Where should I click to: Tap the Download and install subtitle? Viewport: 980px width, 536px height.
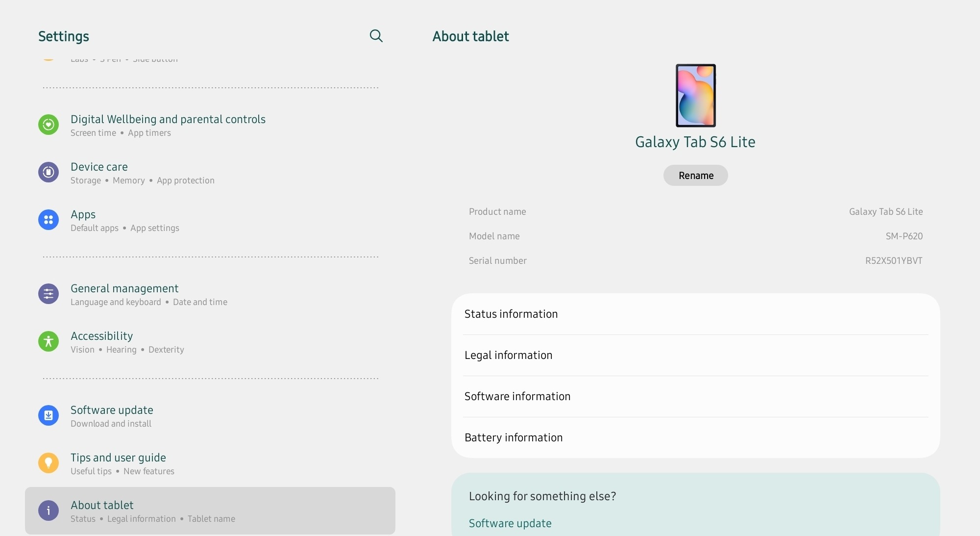(x=111, y=424)
